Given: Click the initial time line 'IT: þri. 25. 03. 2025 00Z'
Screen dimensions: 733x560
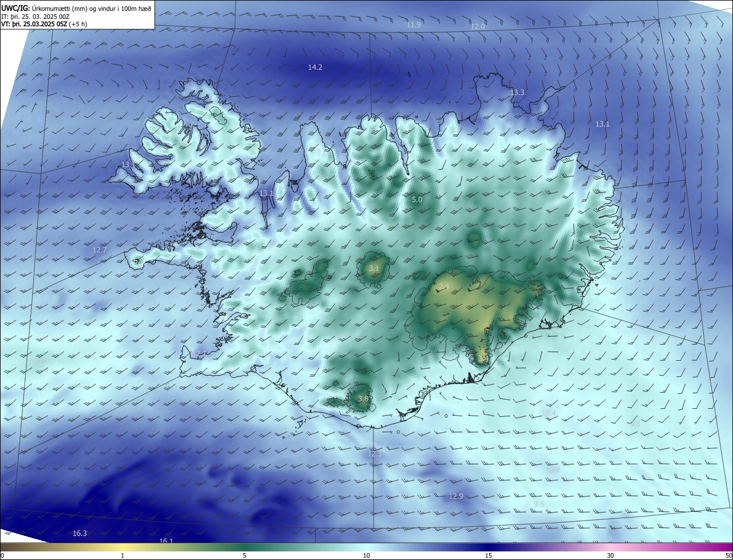Looking at the screenshot, I should [36, 17].
